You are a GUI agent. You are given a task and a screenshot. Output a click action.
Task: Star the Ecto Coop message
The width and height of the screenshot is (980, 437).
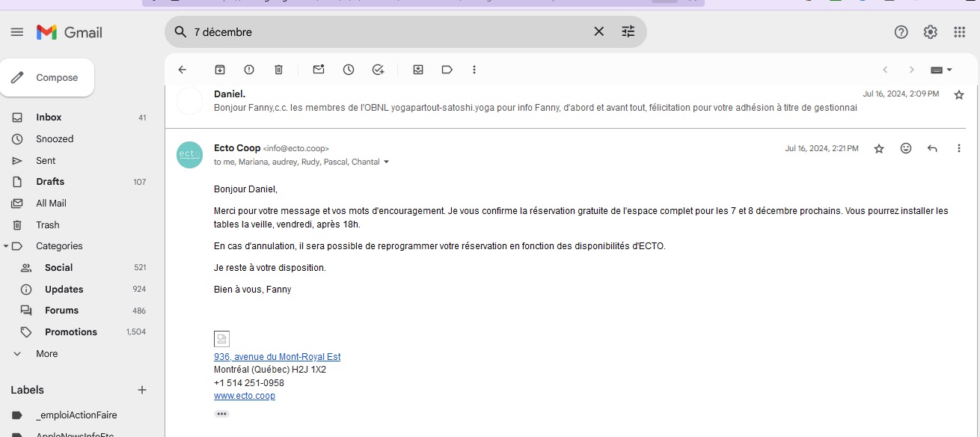tap(879, 149)
